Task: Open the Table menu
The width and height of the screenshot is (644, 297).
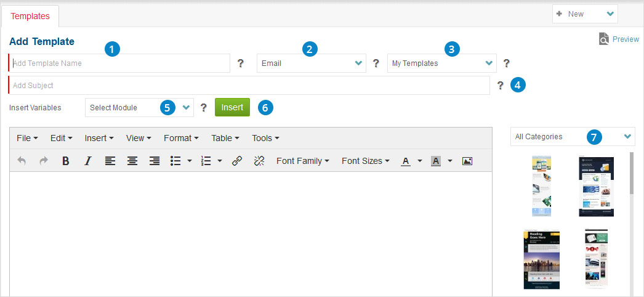Action: [225, 138]
